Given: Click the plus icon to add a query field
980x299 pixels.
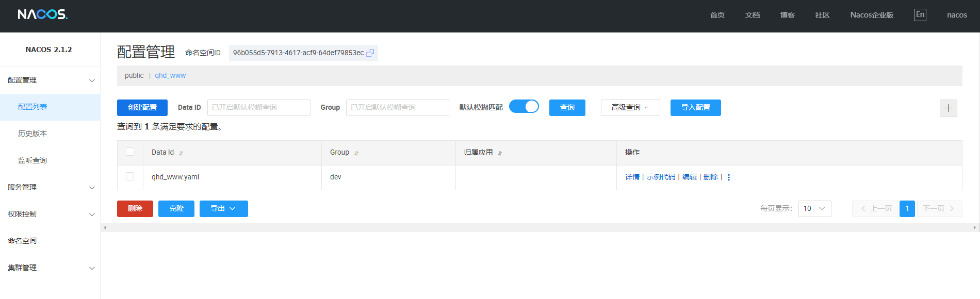Looking at the screenshot, I should [948, 108].
